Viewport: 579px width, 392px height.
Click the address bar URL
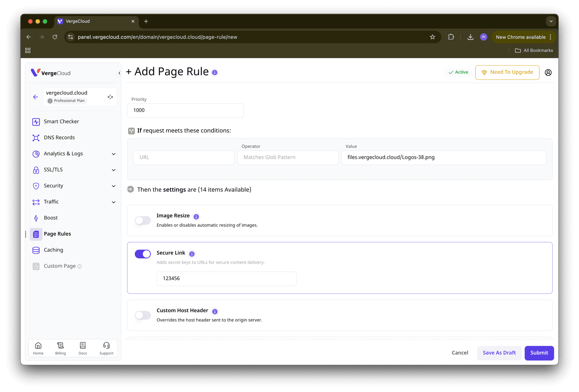click(x=158, y=37)
